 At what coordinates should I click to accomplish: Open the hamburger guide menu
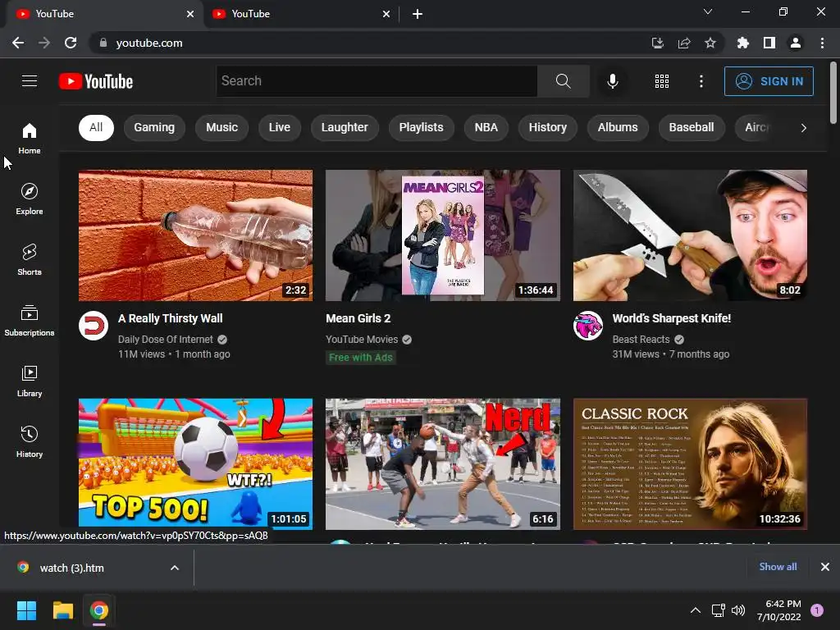pyautogui.click(x=30, y=81)
